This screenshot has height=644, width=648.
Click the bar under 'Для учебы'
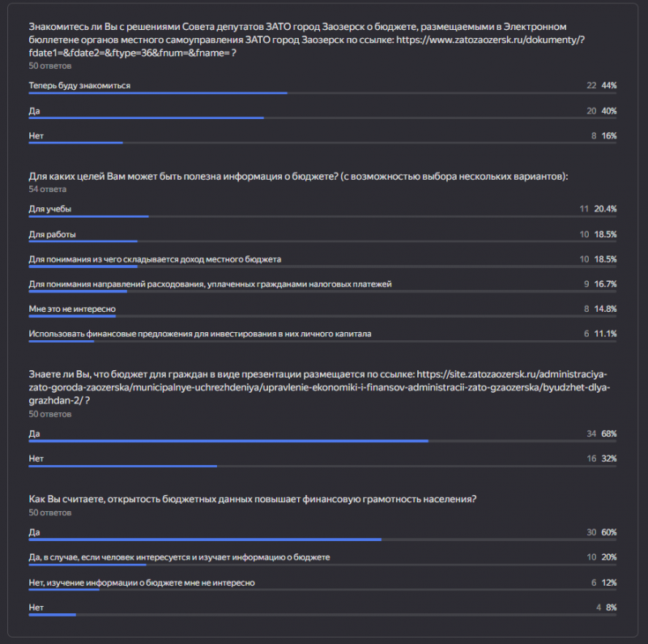pos(88,217)
